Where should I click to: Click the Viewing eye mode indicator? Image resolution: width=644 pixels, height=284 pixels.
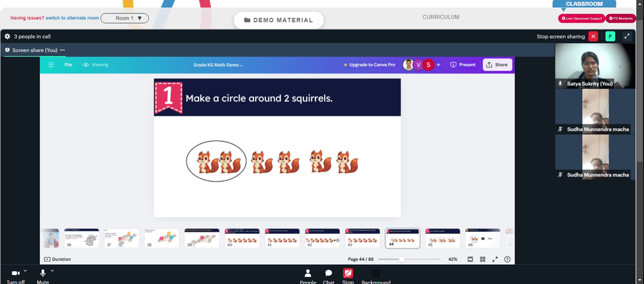[x=95, y=64]
